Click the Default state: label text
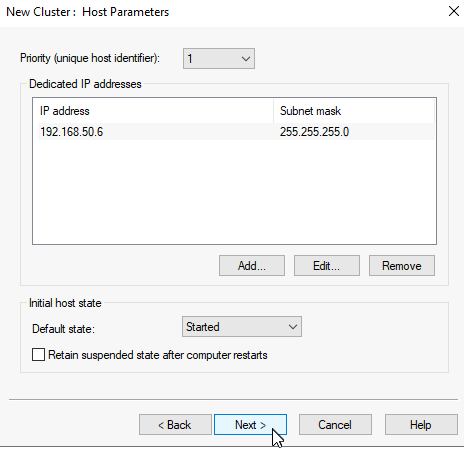Screen dimensions: 464x449 [x=63, y=329]
